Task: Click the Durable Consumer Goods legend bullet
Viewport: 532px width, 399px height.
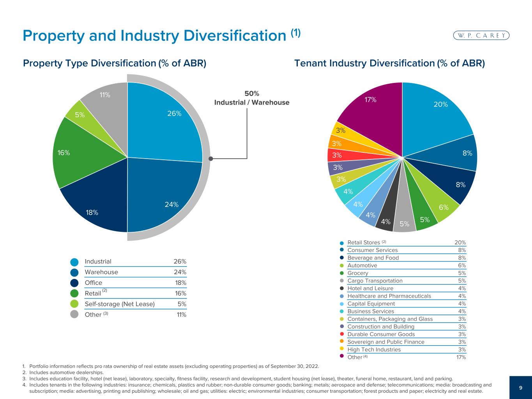Action: (342, 334)
